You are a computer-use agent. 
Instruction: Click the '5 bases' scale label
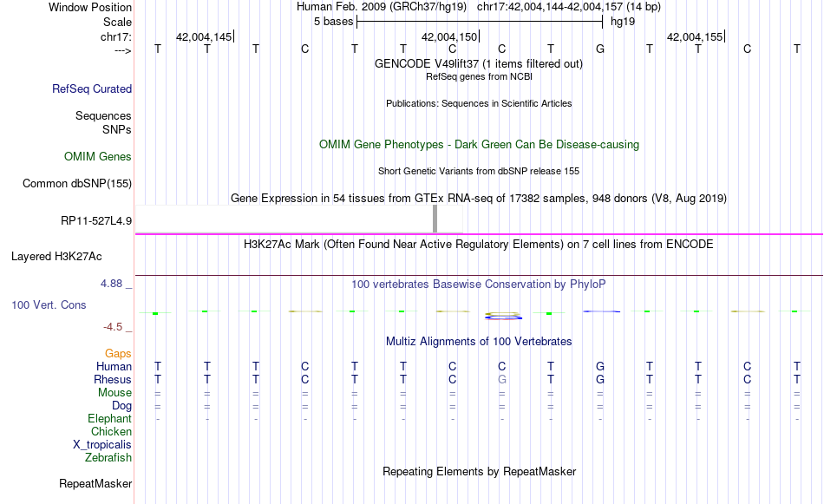(333, 22)
